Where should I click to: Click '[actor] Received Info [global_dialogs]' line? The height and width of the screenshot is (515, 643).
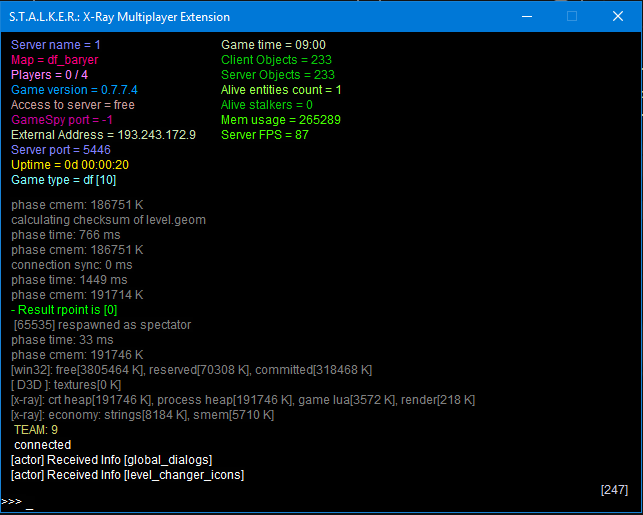coord(112,460)
